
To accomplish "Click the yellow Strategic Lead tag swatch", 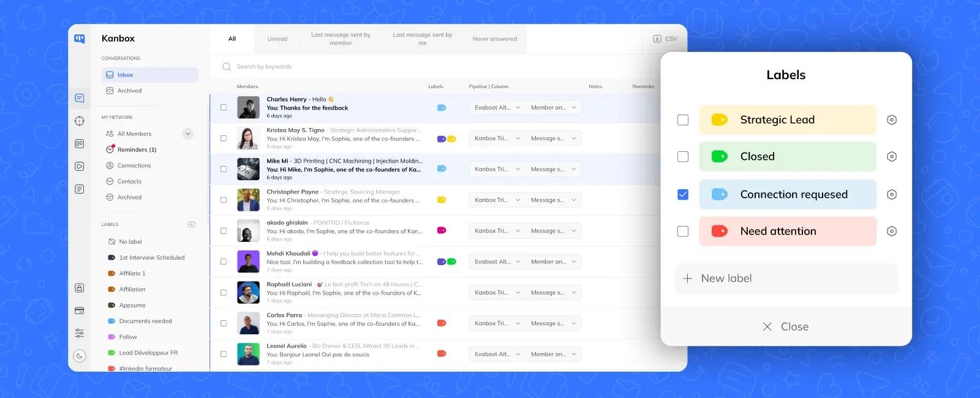I will click(x=720, y=120).
